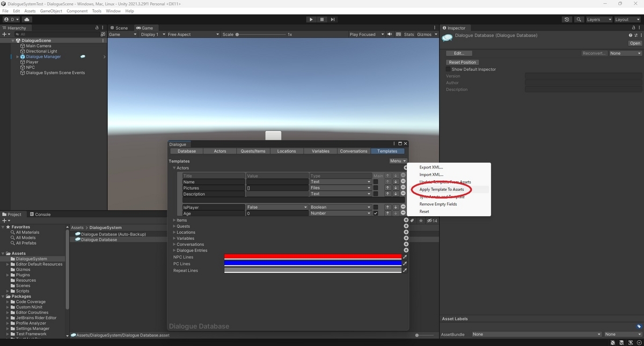Image resolution: width=644 pixels, height=346 pixels.
Task: Choose Export XML... from the menu
Action: tap(431, 167)
